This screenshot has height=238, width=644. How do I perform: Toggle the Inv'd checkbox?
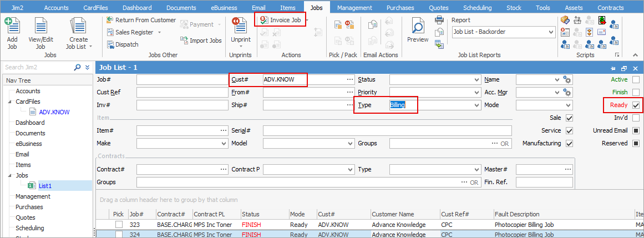click(636, 118)
